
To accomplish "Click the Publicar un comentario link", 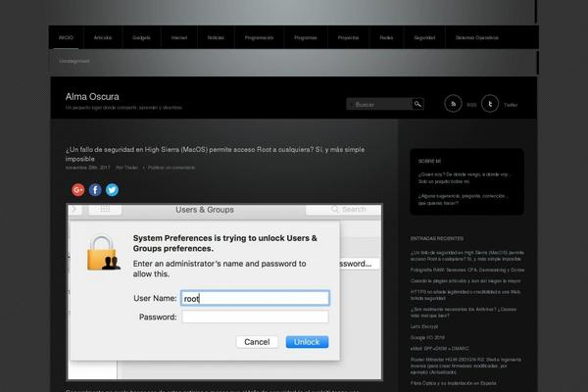I will pos(171,168).
